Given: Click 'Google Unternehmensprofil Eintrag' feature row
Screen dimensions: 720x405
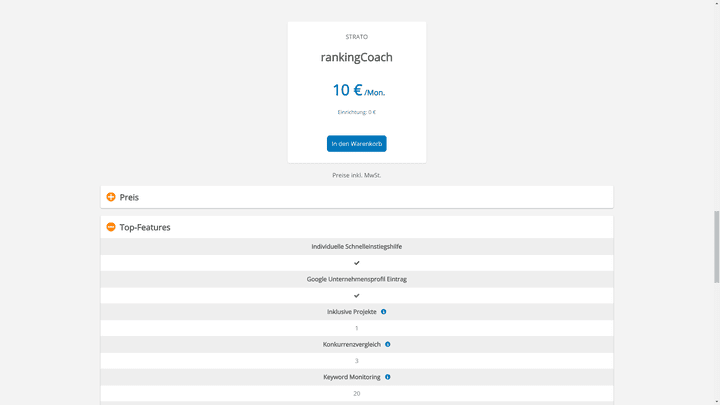Looking at the screenshot, I should click(x=356, y=279).
